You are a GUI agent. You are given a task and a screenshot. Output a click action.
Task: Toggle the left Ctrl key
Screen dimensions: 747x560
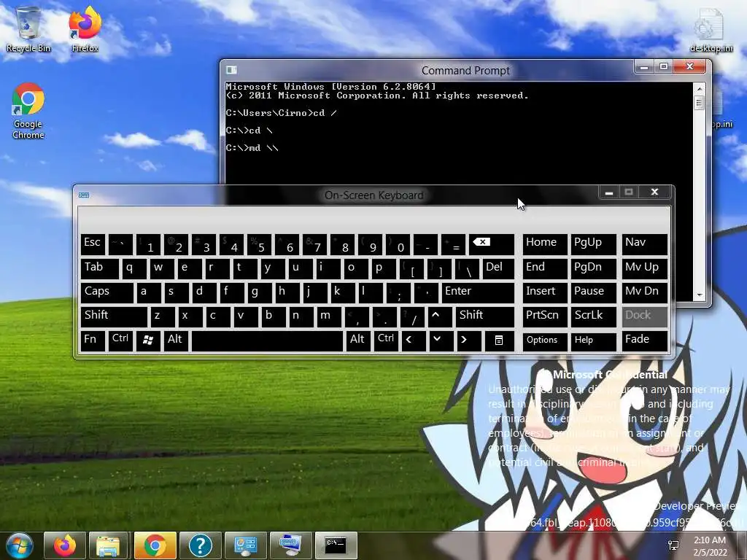pyautogui.click(x=120, y=340)
